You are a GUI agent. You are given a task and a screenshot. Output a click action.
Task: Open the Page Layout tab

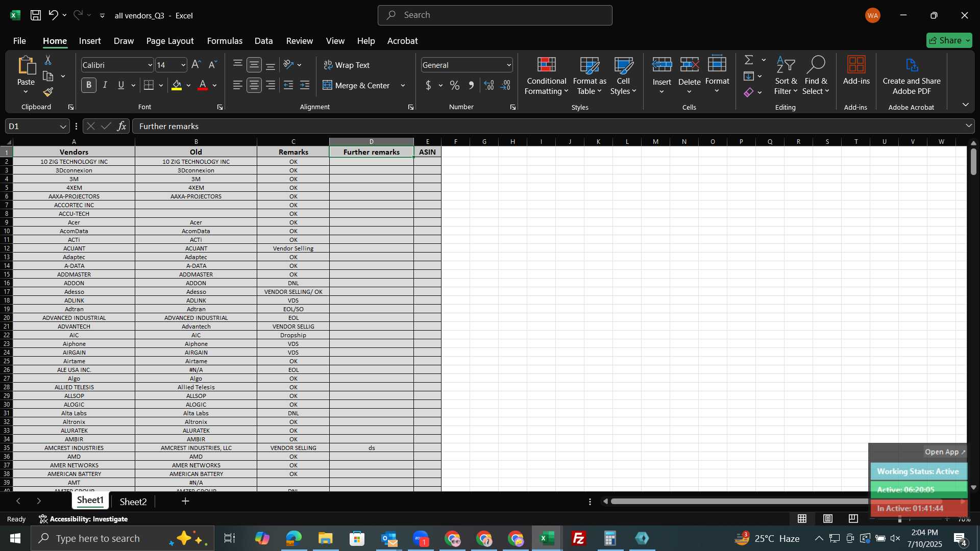pyautogui.click(x=170, y=41)
